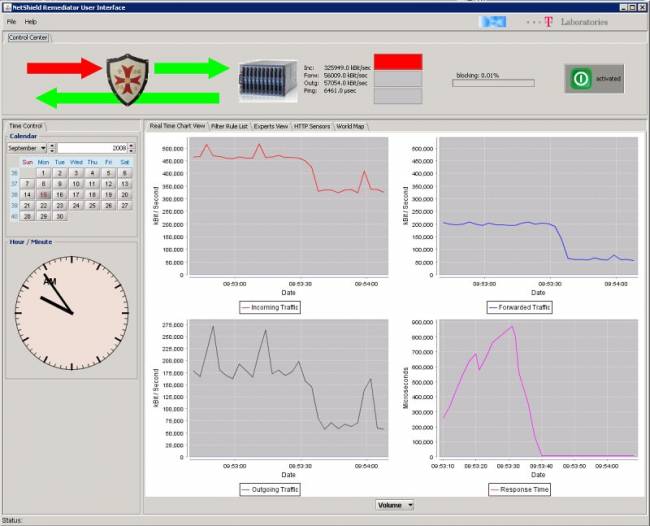Select calendar day 1

(x=44, y=173)
